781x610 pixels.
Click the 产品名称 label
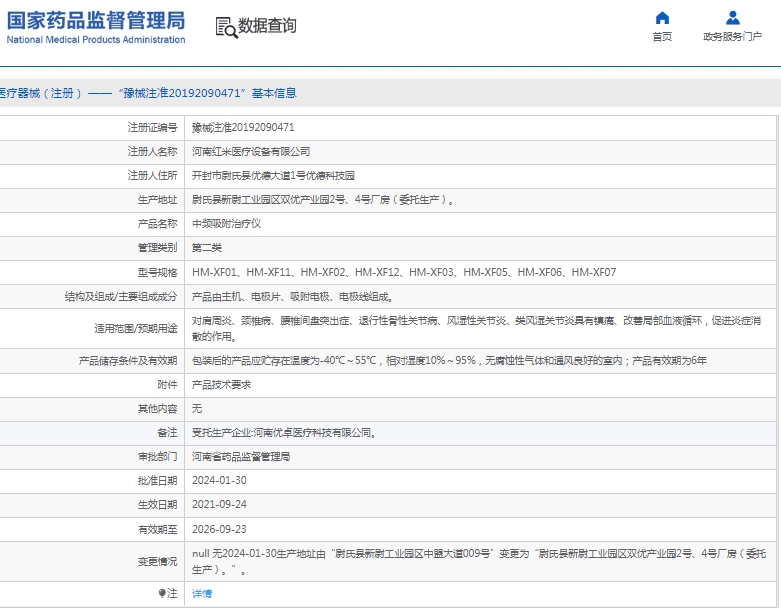click(x=157, y=224)
